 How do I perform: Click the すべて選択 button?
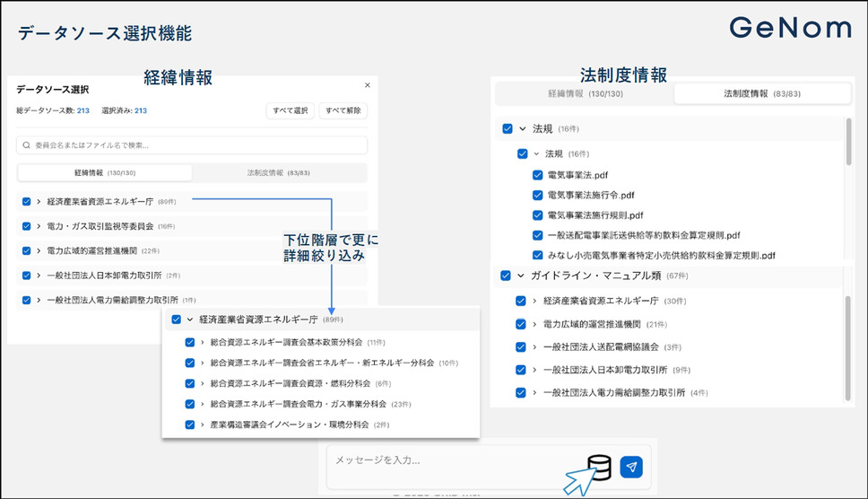tap(289, 110)
